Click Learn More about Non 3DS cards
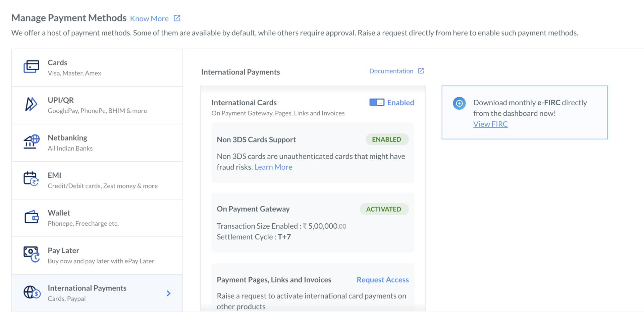Screen dimensions: 644x328 [x=273, y=167]
